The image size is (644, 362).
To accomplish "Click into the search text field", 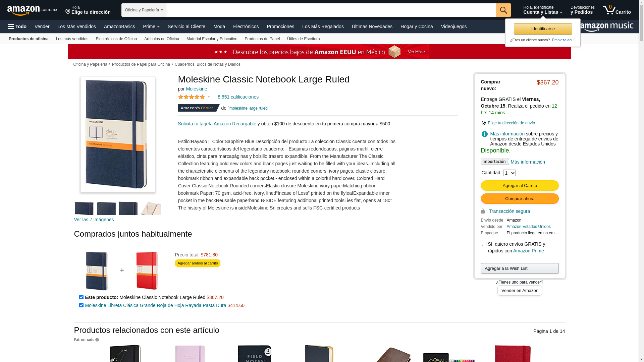I will [x=331, y=10].
